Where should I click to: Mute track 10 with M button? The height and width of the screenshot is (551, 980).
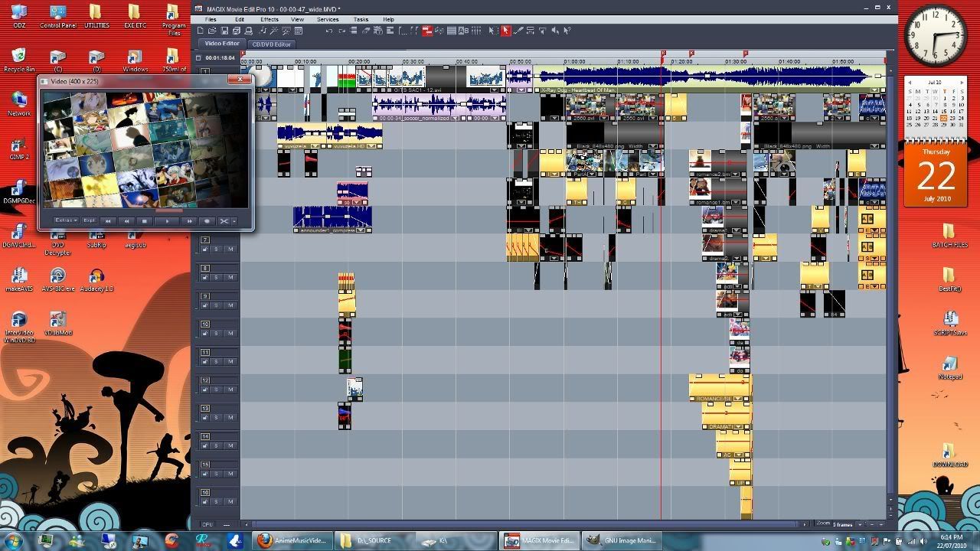230,333
